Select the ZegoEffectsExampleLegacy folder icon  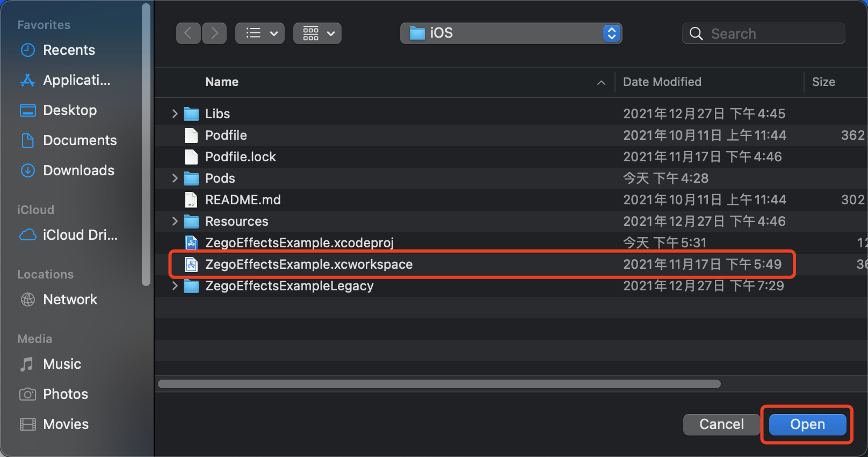pos(191,286)
